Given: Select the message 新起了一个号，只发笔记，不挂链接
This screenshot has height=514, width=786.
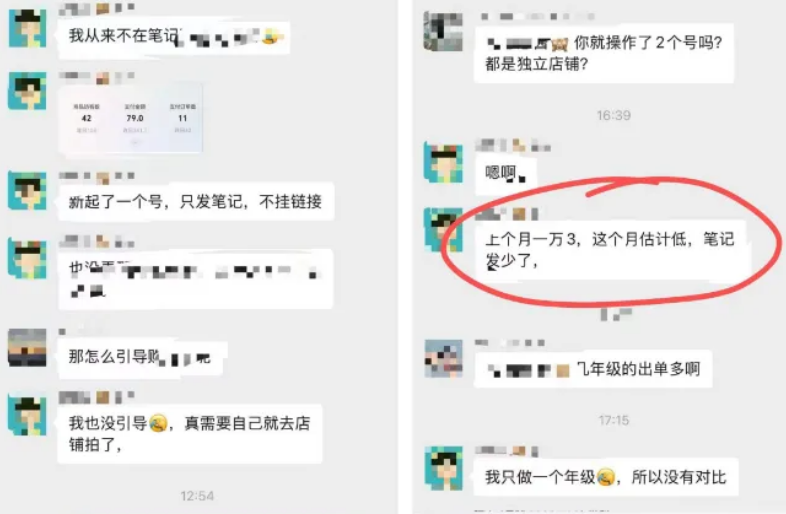Looking at the screenshot, I should [196, 202].
